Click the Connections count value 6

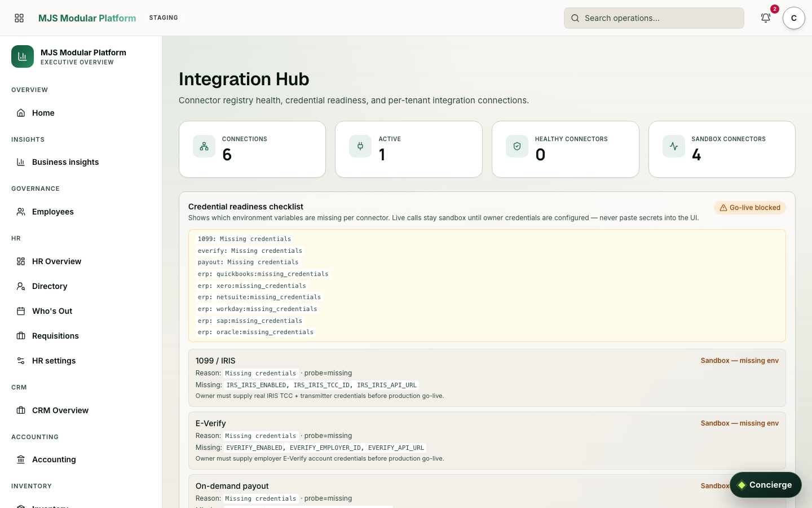[227, 155]
